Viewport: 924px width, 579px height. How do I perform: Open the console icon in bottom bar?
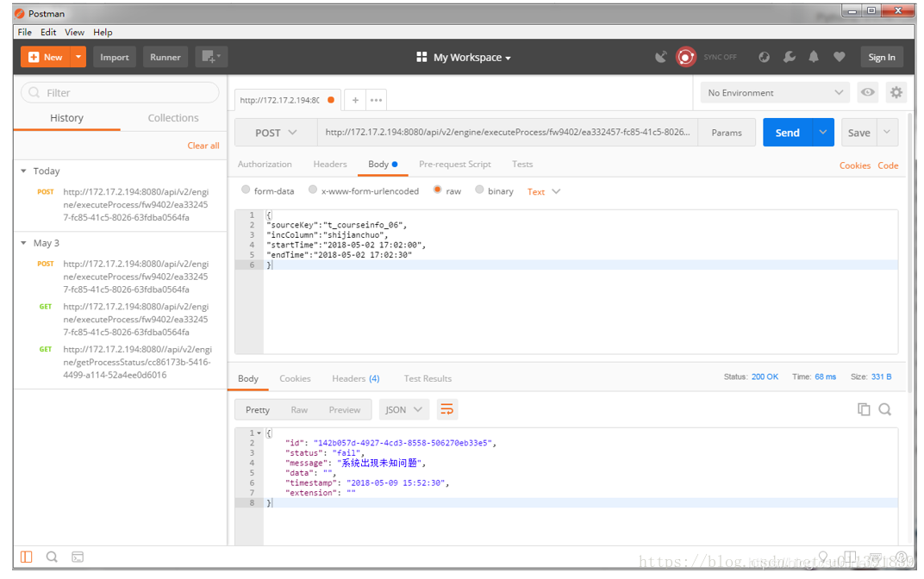[x=78, y=557]
